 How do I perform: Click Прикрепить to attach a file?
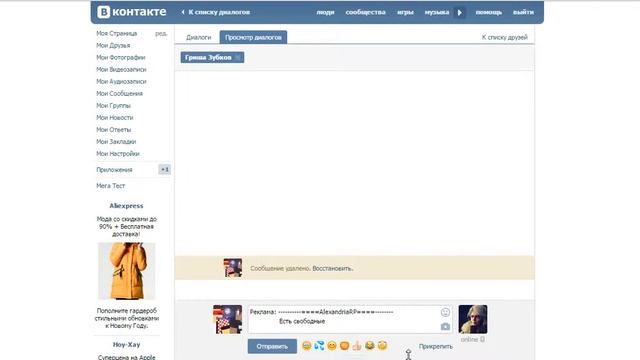coord(436,346)
